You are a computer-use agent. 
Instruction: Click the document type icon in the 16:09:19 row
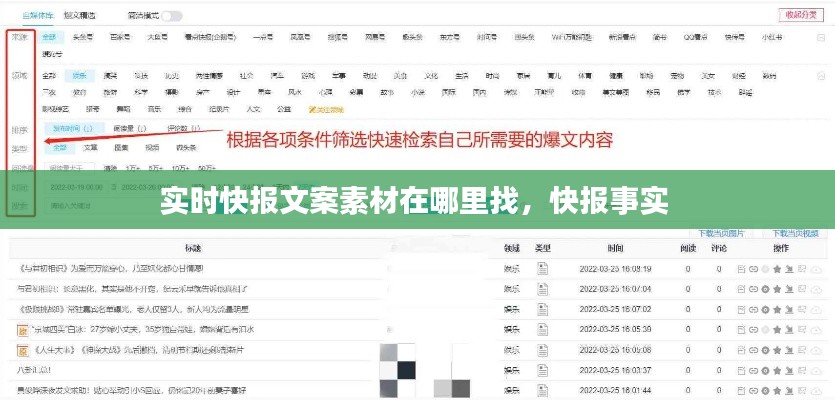[543, 269]
